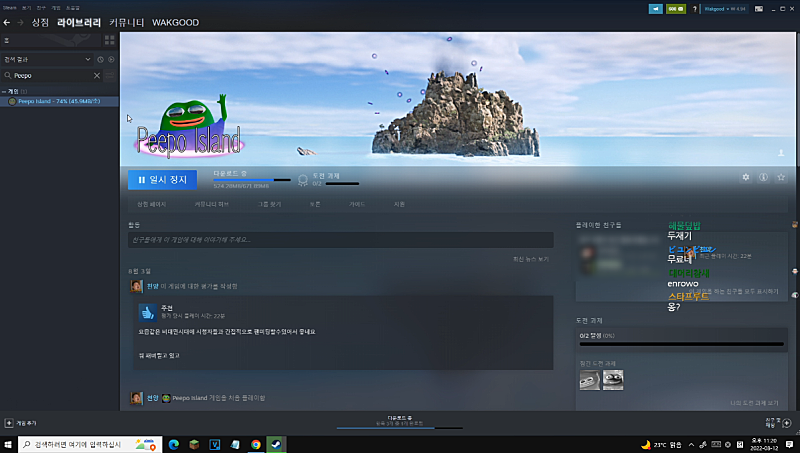The image size is (800, 453).
Task: Switch to Big Picture mode icon
Action: [x=759, y=9]
